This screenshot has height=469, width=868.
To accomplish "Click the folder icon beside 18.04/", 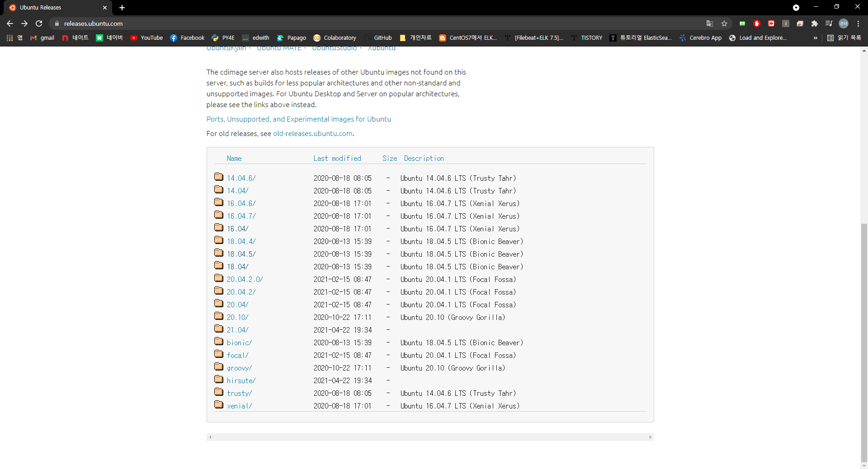I will coord(219,265).
